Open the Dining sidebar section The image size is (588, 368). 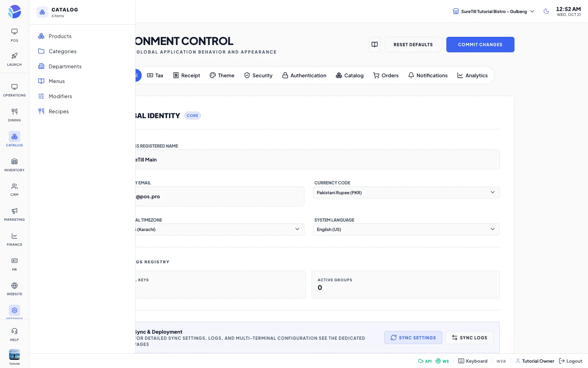[14, 115]
